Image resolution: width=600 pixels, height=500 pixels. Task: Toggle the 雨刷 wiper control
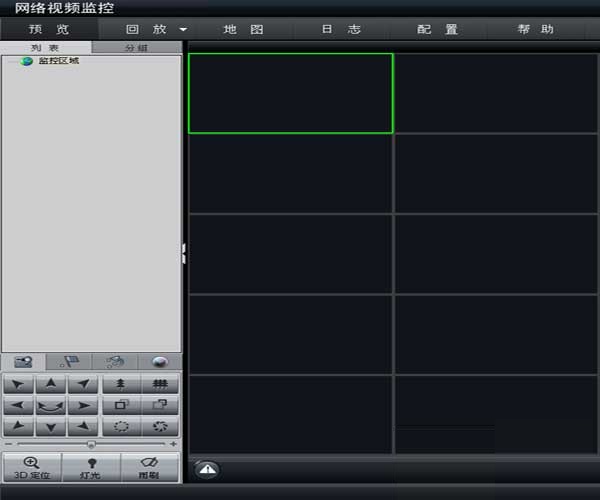[150, 468]
